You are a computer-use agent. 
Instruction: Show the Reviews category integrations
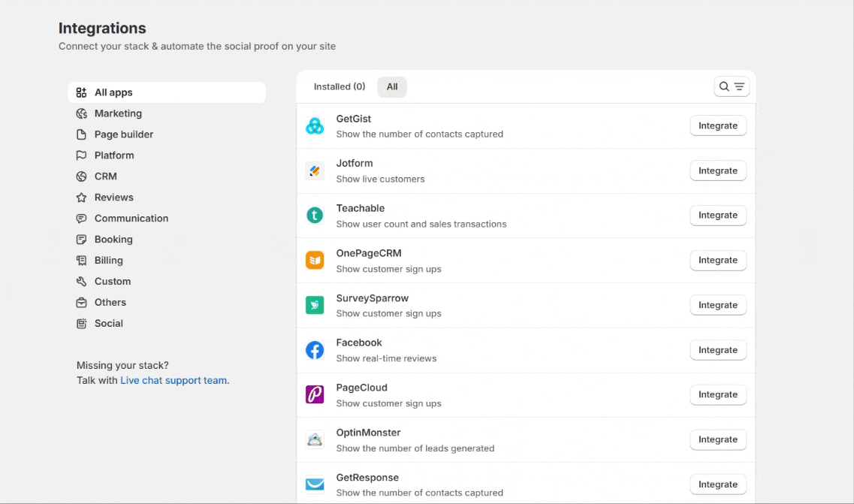click(114, 198)
